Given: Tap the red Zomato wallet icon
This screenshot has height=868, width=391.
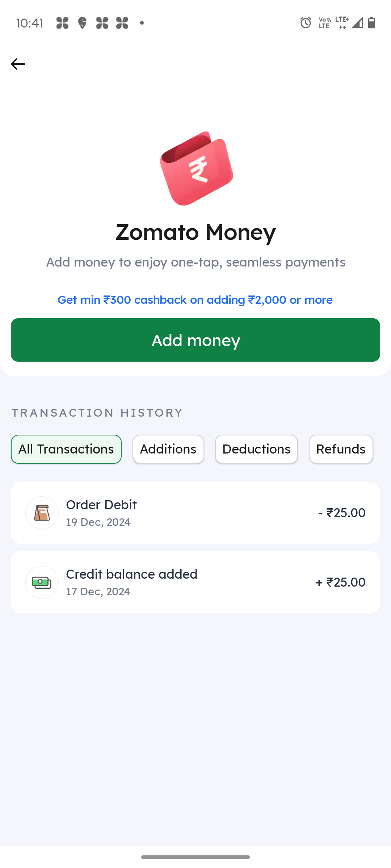Looking at the screenshot, I should click(x=197, y=169).
